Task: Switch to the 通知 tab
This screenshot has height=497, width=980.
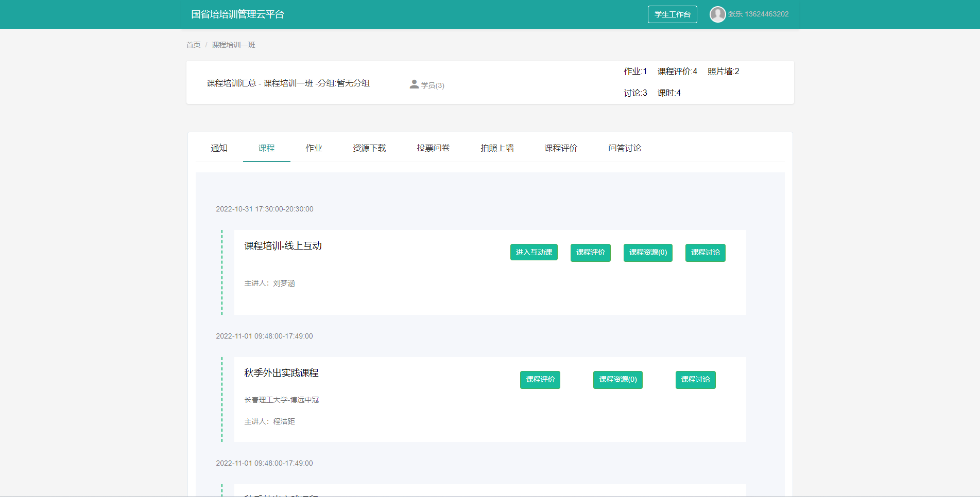Action: (219, 148)
